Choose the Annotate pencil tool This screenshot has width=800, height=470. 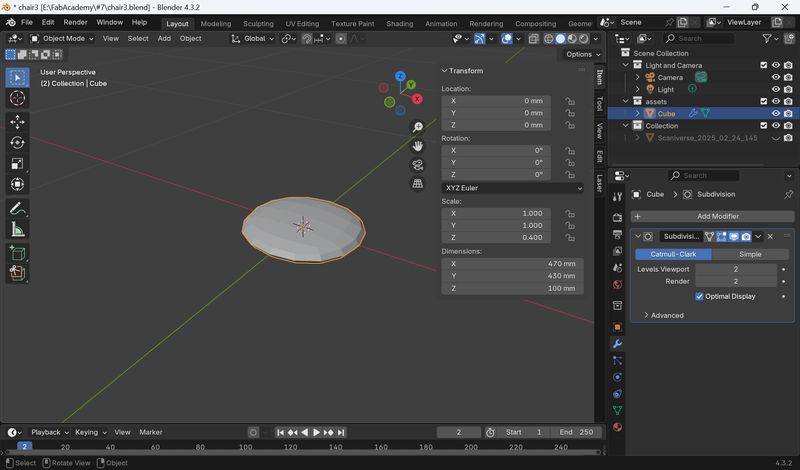click(17, 209)
